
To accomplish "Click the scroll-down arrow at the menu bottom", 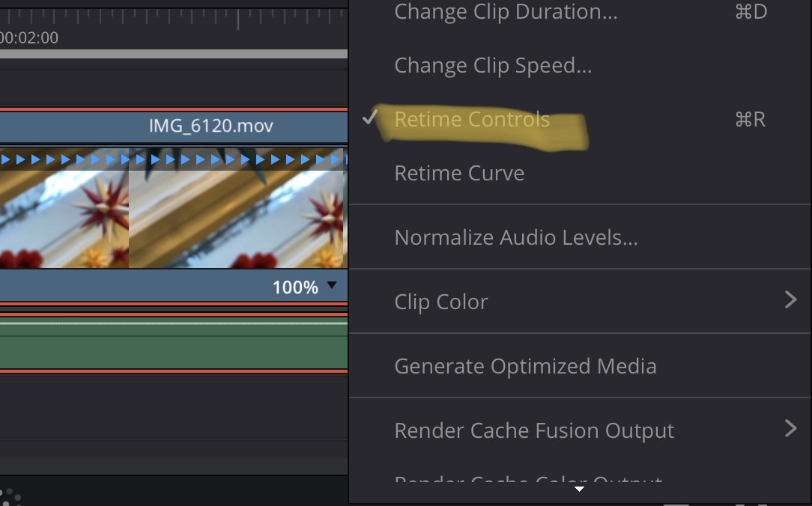I will pyautogui.click(x=579, y=488).
